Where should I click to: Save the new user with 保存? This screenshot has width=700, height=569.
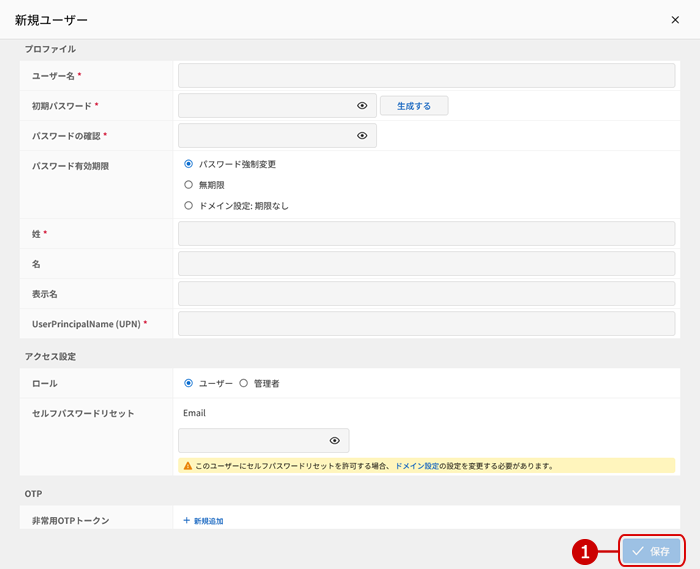651,551
